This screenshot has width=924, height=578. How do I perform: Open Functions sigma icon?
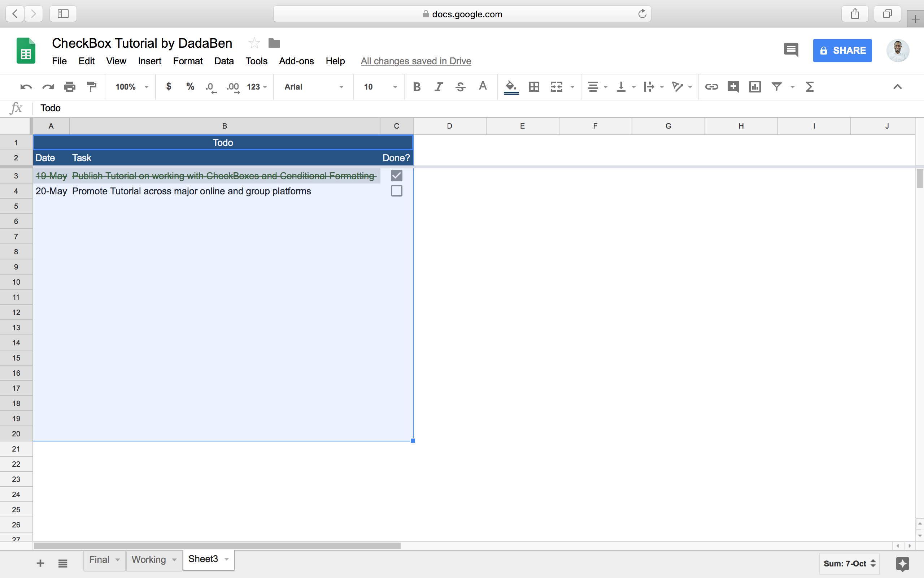[810, 87]
